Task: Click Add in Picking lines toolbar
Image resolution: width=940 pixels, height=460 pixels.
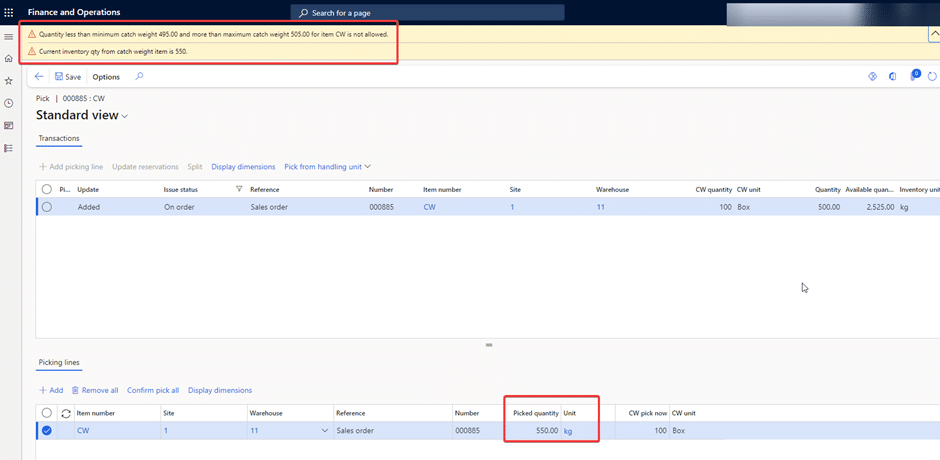Action: (51, 390)
